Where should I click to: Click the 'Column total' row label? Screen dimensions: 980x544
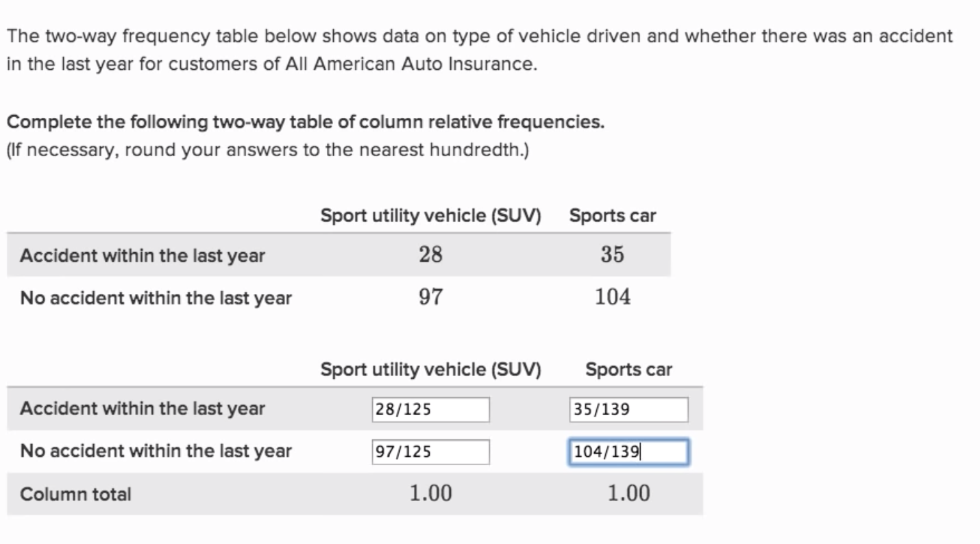pyautogui.click(x=75, y=494)
